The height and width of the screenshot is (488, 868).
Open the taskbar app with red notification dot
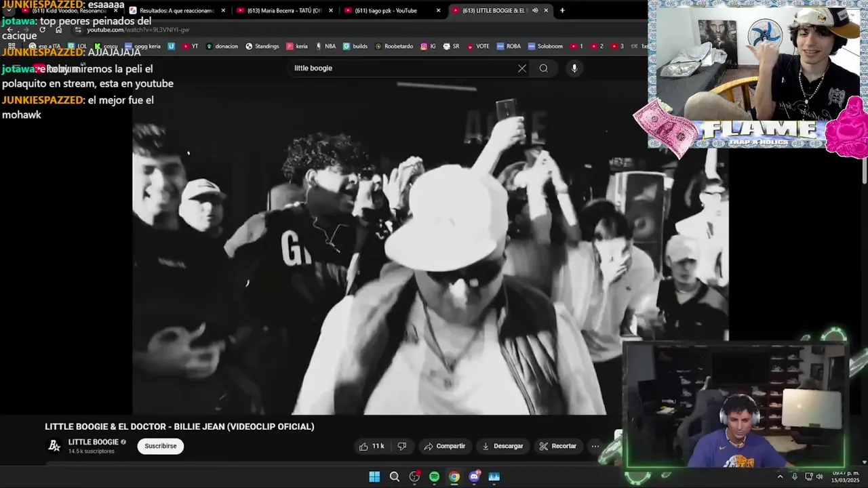(x=414, y=476)
